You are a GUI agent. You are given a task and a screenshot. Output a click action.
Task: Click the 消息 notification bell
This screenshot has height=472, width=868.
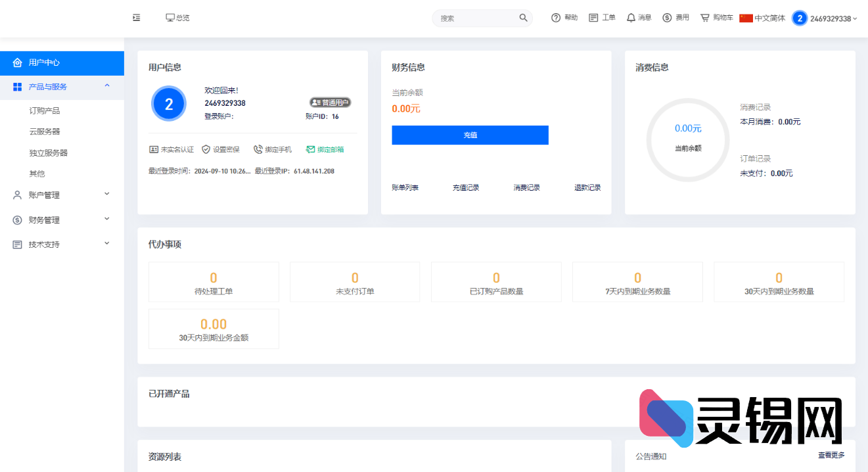(631, 18)
